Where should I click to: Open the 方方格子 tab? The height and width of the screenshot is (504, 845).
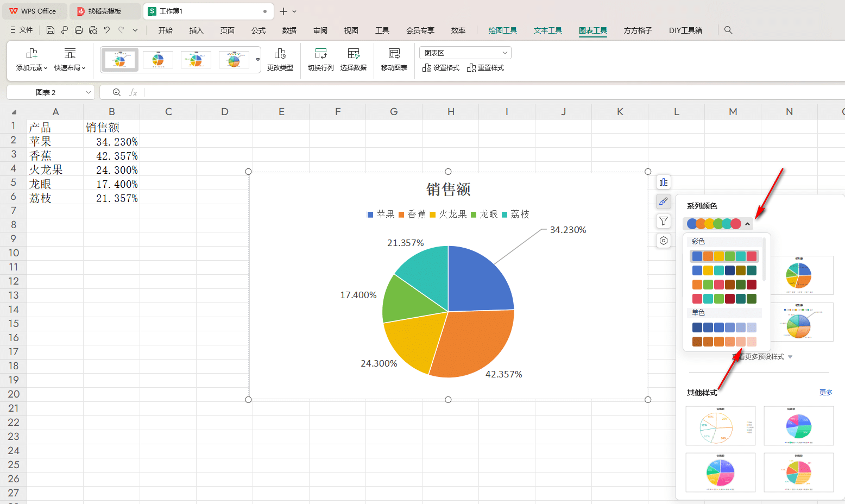tap(638, 30)
